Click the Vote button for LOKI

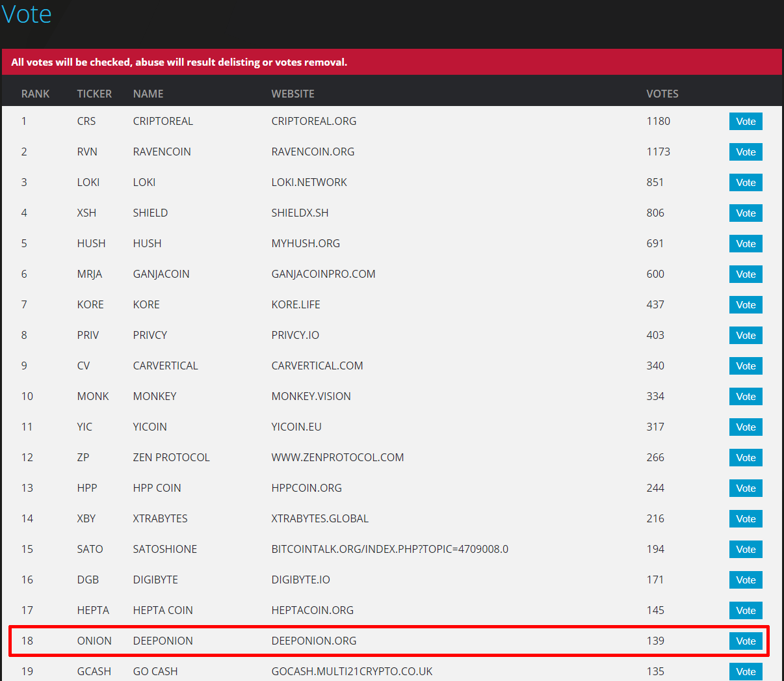point(746,183)
